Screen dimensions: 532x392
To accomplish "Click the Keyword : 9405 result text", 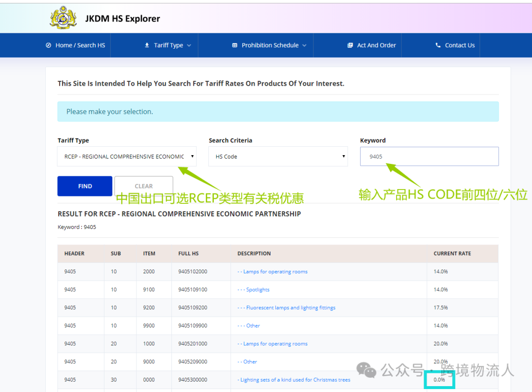I will pyautogui.click(x=77, y=227).
